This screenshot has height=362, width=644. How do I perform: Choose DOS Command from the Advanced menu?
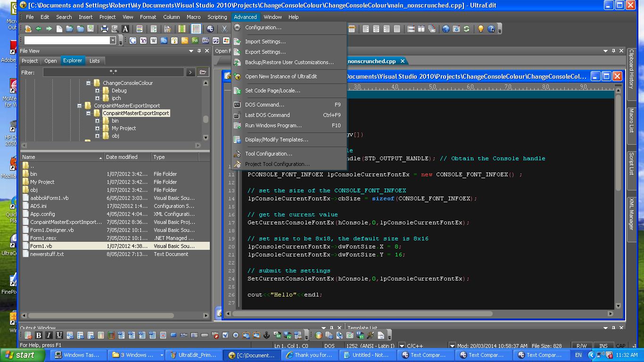point(264,105)
